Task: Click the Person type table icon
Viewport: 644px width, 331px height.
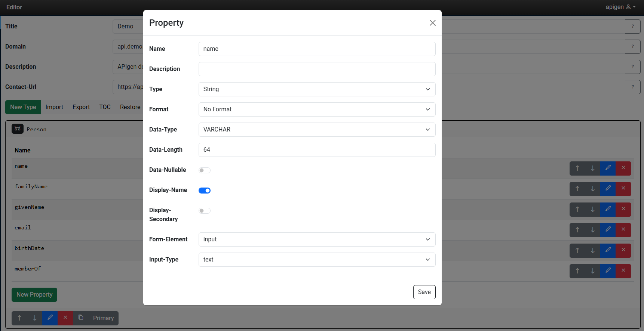Action: click(18, 129)
